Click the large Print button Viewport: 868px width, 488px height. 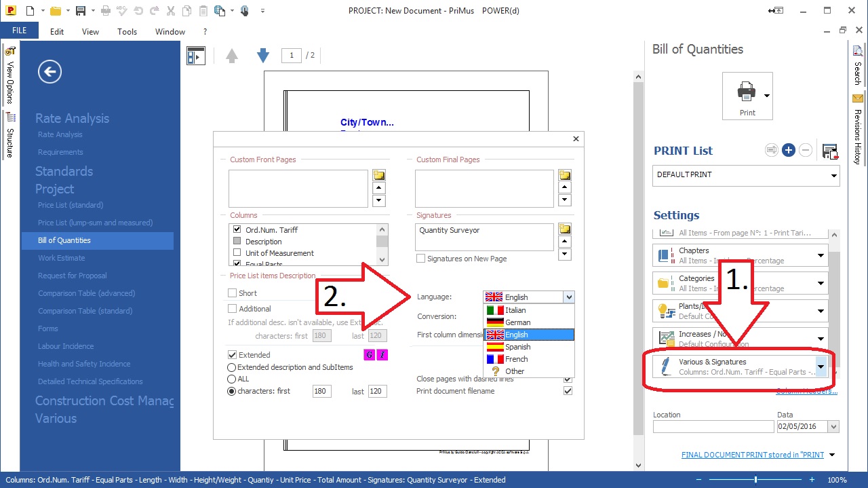point(747,96)
